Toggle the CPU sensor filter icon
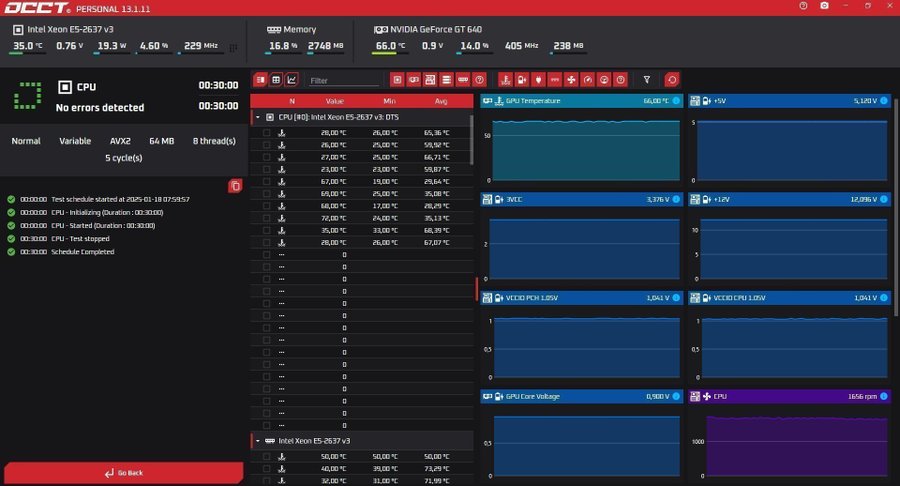This screenshot has width=900, height=486. (x=397, y=80)
